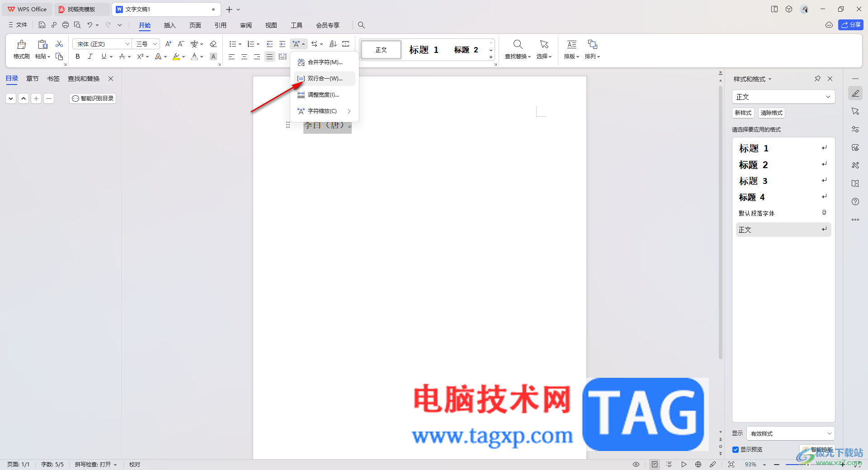Click the search magnifier in ribbon tabs
868x470 pixels.
tap(361, 25)
